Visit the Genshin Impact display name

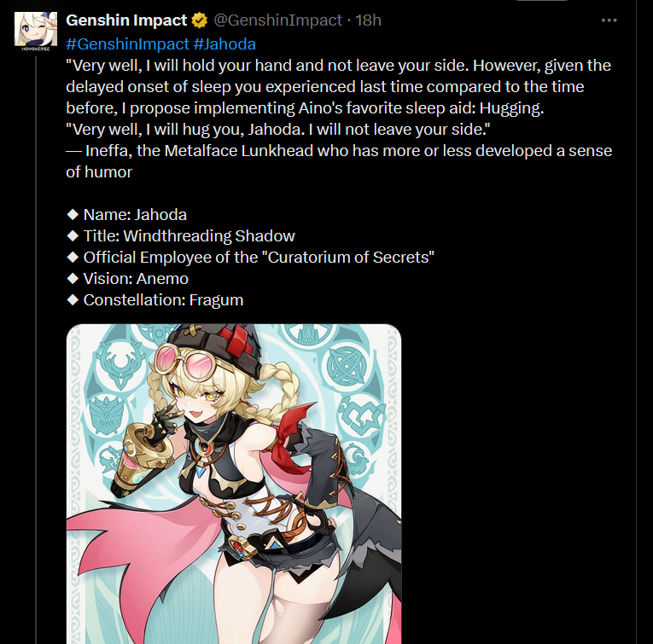click(126, 20)
